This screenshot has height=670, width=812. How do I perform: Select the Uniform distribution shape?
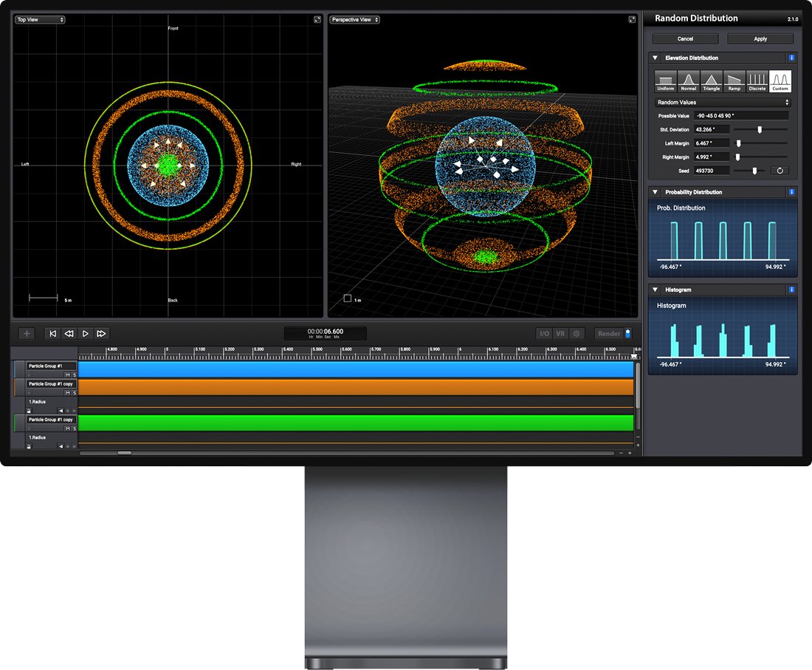point(665,81)
